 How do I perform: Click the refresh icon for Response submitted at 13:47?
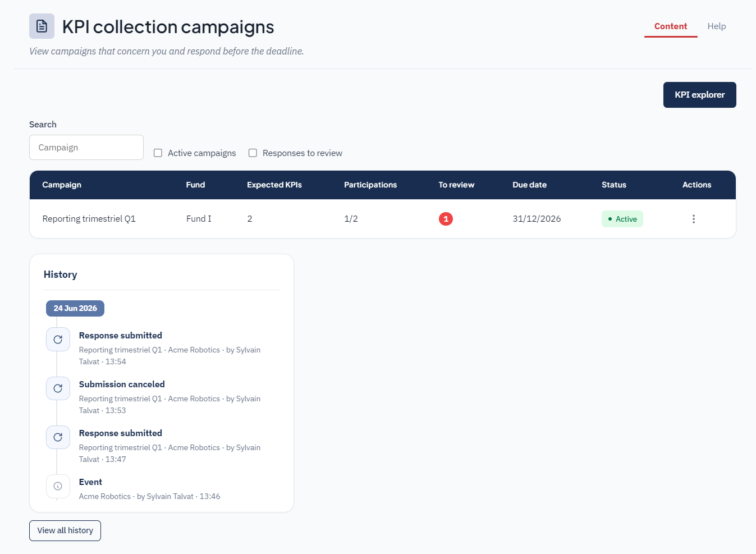click(58, 437)
